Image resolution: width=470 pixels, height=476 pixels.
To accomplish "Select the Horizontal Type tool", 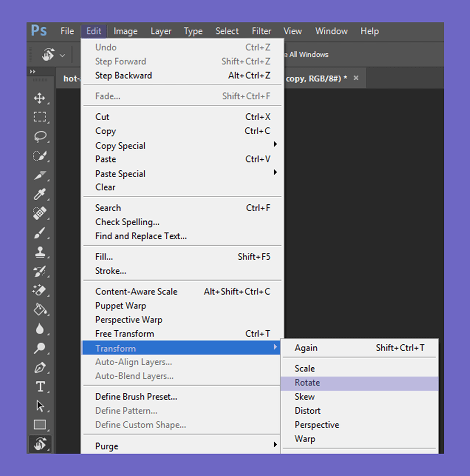I will coord(40,387).
